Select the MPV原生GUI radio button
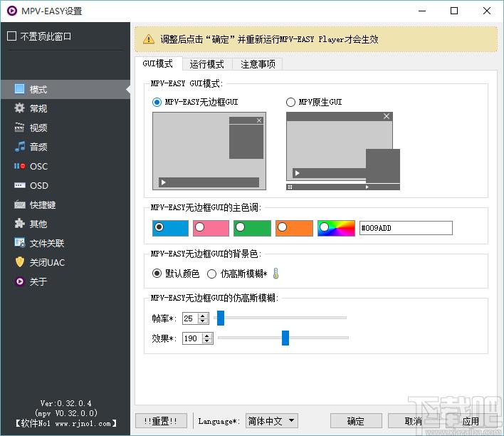 tap(290, 103)
